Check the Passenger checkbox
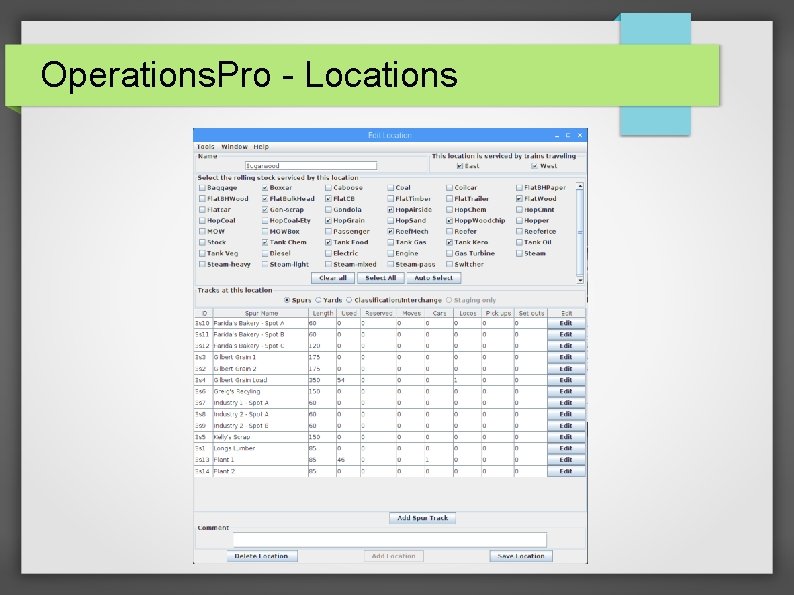 328,231
